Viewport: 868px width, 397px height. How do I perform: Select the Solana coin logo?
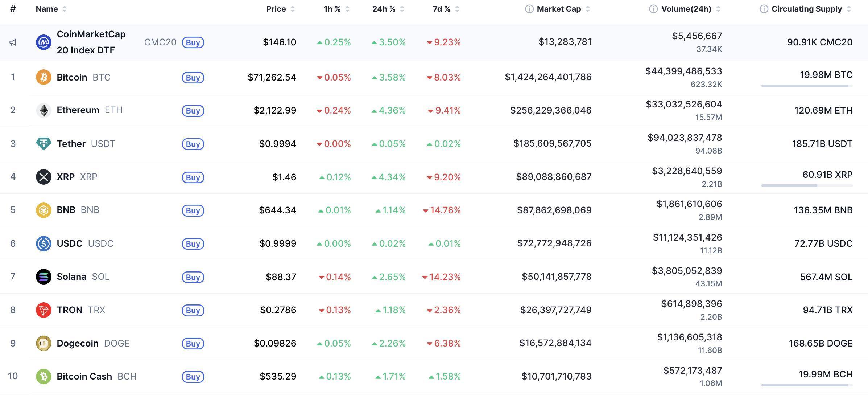click(x=43, y=277)
